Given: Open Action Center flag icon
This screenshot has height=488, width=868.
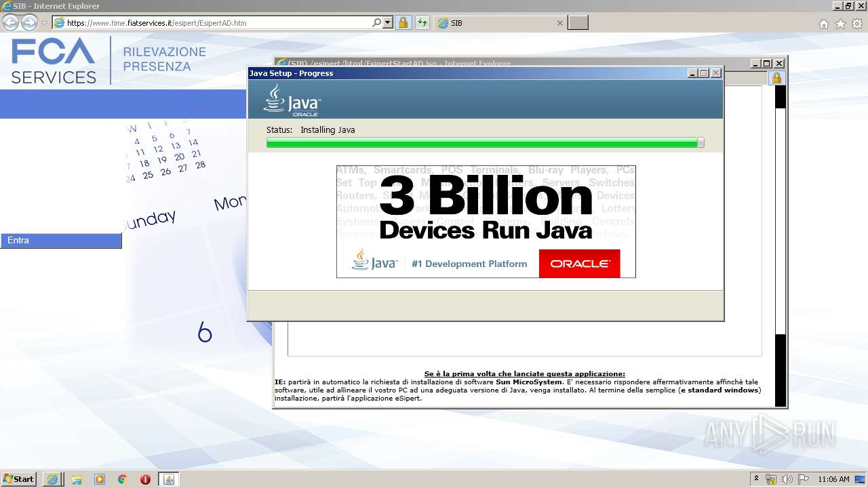Looking at the screenshot, I should [x=804, y=479].
